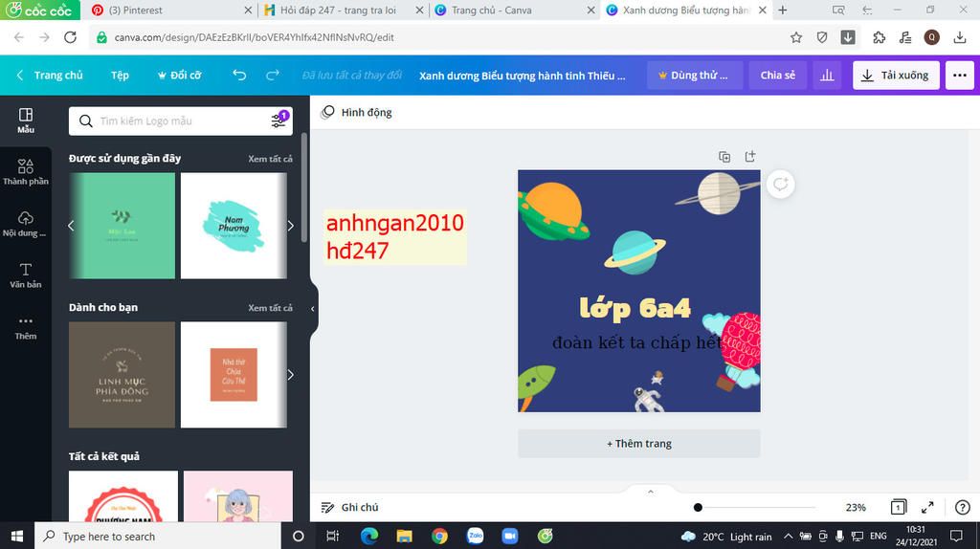Select the Nam Phương teal brush template
Screen dimensions: 980x549
[234, 226]
